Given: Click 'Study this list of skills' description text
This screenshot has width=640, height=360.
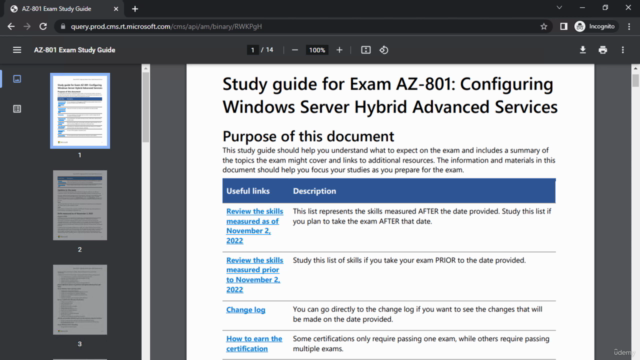Looking at the screenshot, I should click(409, 260).
